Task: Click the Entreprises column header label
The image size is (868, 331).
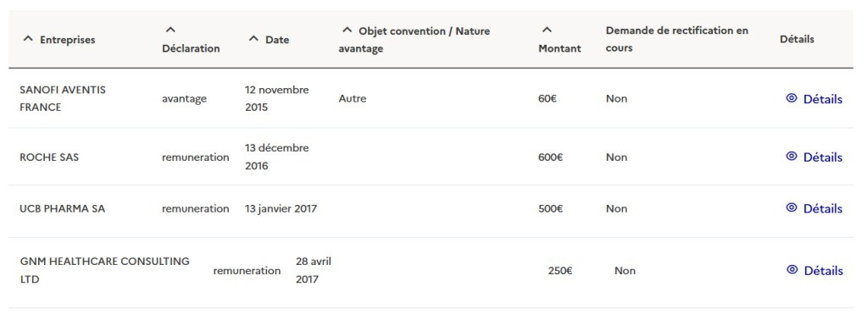Action: click(68, 40)
